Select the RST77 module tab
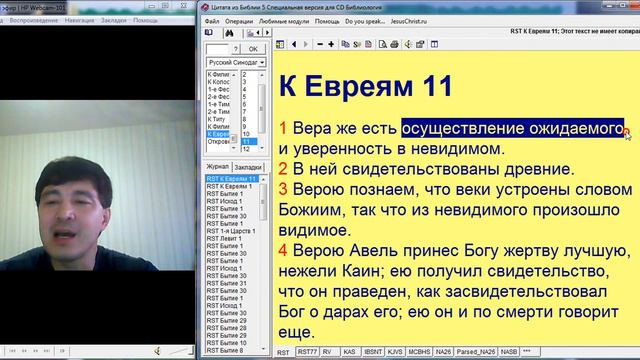The width and height of the screenshot is (640, 360). coord(307,351)
